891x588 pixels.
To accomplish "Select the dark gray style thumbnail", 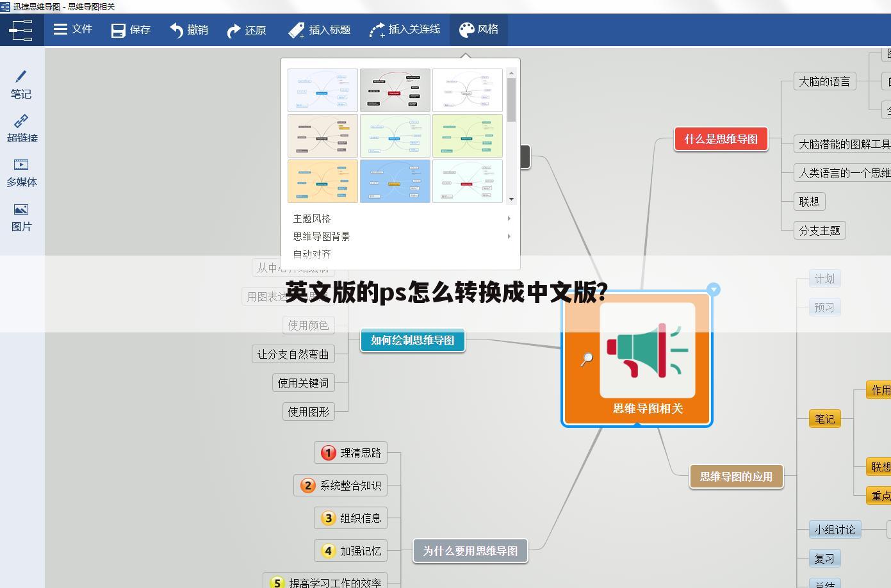I will click(x=395, y=90).
